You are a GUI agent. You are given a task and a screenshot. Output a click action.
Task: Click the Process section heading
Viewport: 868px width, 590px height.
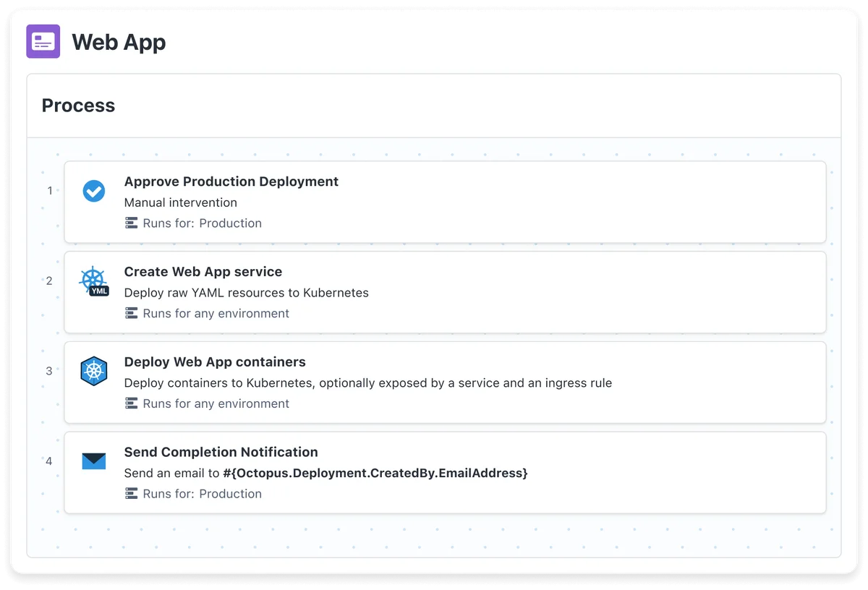click(x=78, y=106)
